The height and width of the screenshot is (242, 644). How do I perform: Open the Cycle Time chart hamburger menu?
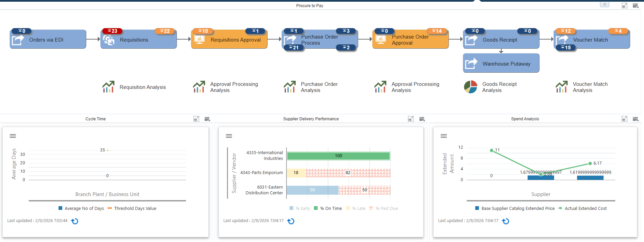coord(13,136)
